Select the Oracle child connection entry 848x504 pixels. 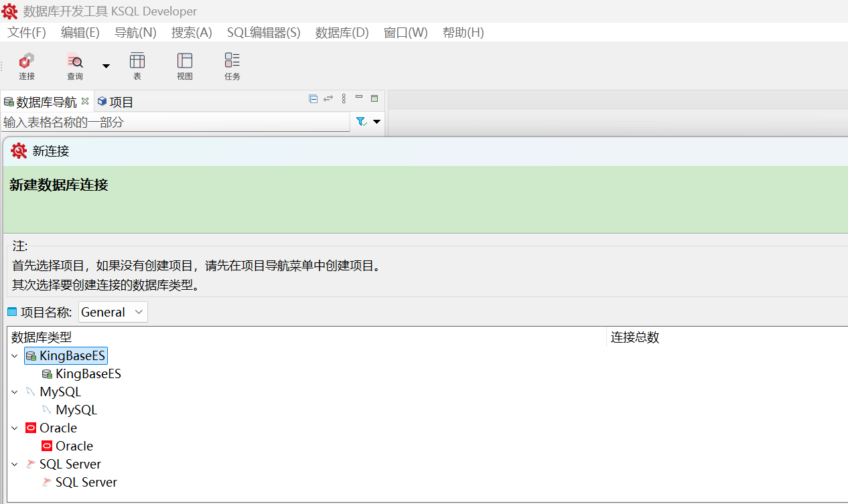[x=72, y=446]
